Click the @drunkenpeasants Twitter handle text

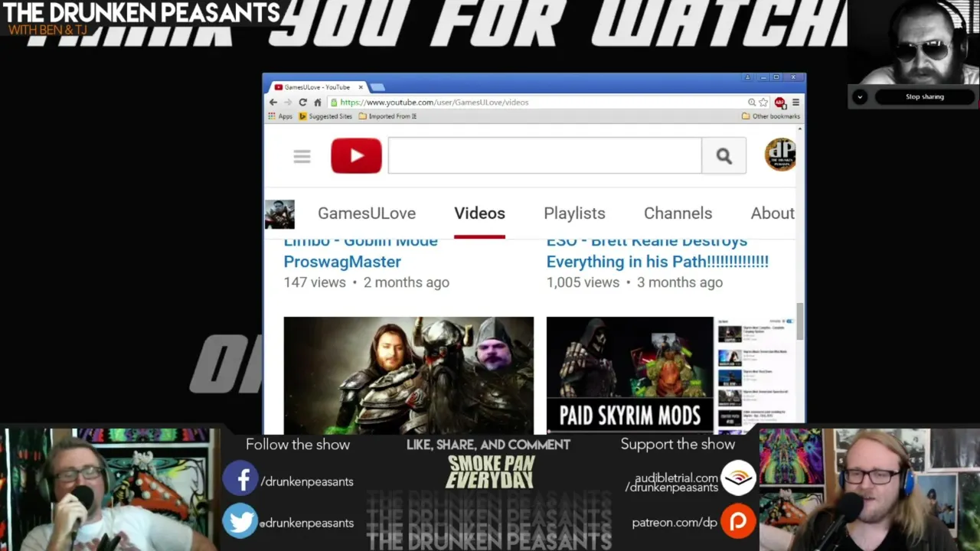pos(306,523)
